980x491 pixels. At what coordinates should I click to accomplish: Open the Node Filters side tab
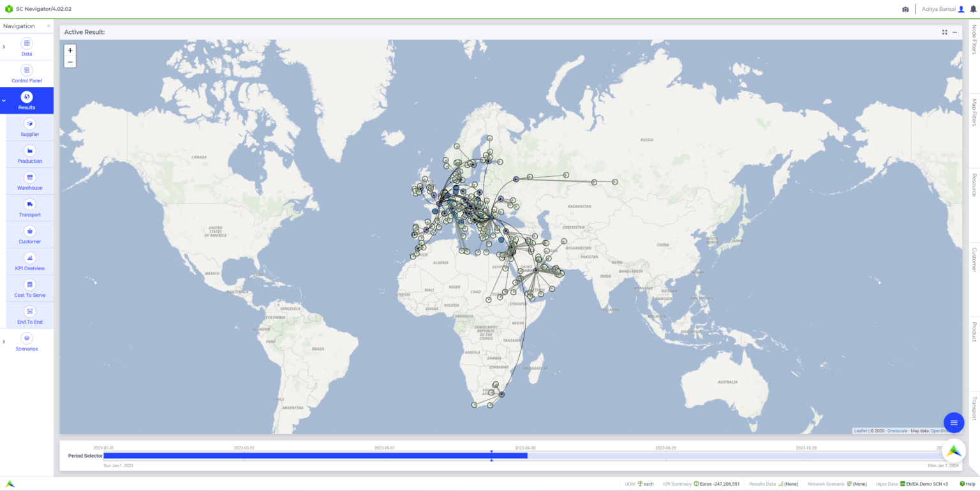(974, 40)
